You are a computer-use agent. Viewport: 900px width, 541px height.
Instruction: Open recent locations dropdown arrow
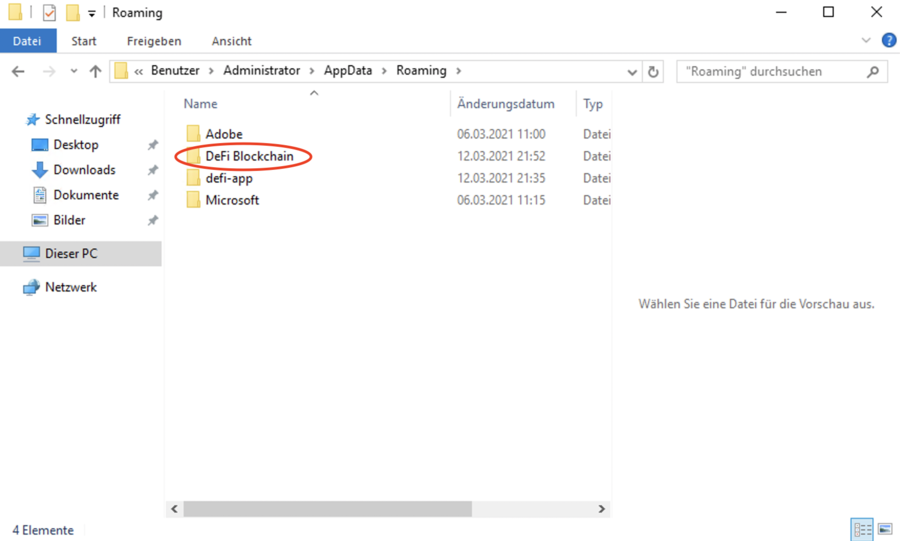tap(74, 72)
